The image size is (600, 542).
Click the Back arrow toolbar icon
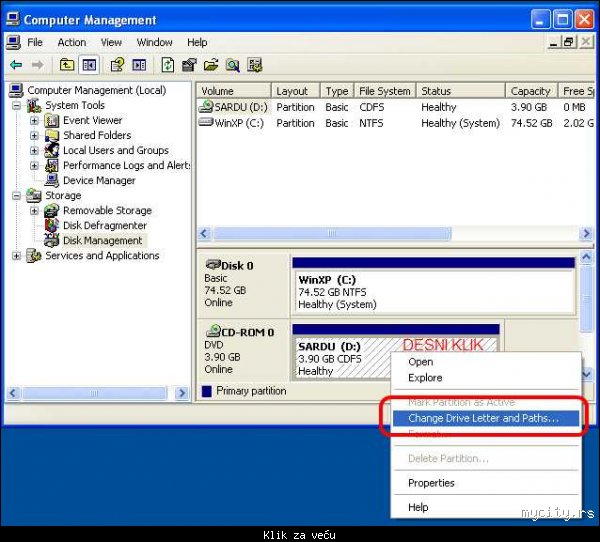click(16, 65)
